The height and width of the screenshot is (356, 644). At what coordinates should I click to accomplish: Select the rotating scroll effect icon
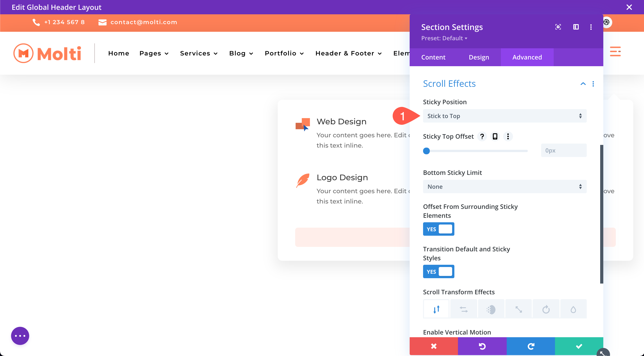point(546,309)
